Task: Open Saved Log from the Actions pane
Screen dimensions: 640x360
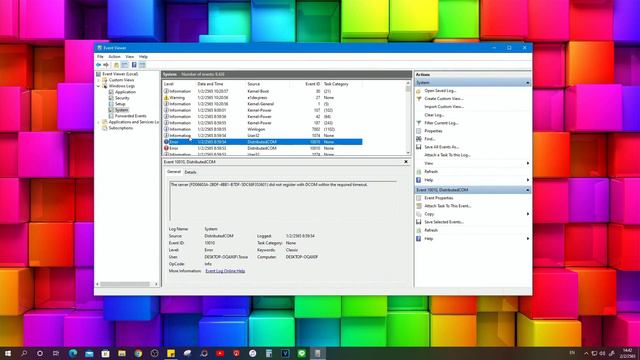Action: [x=440, y=91]
